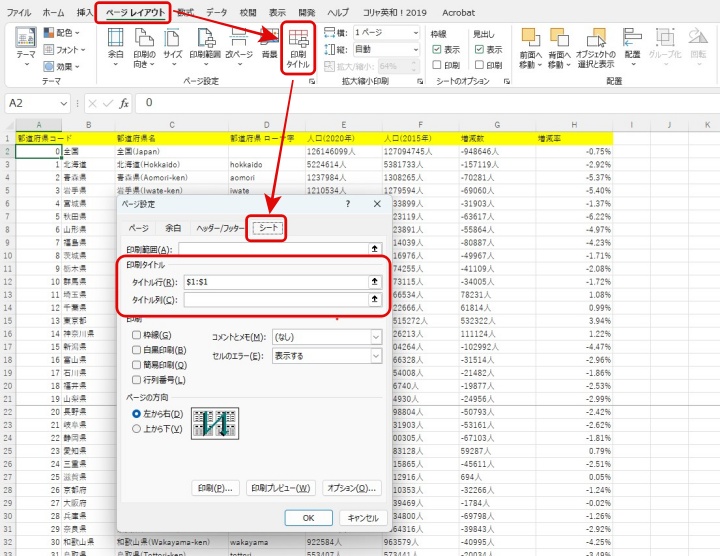Switch to the データ ribbon tab
The height and width of the screenshot is (556, 720).
(x=216, y=12)
